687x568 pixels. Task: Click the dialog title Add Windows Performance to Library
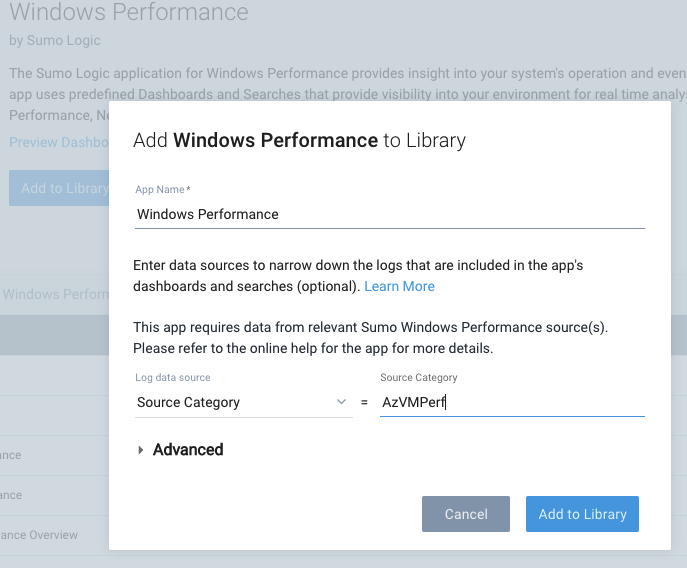click(x=299, y=141)
